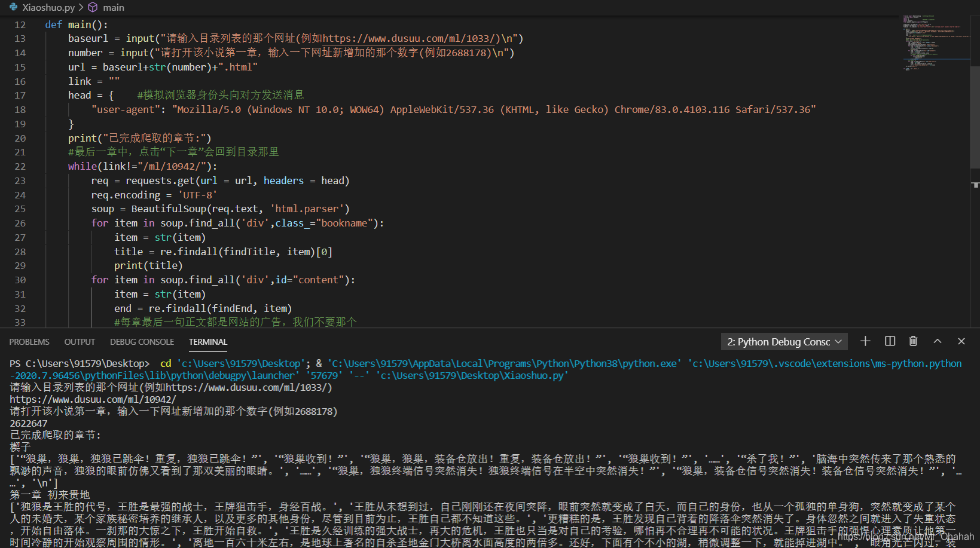This screenshot has height=548, width=980.
Task: Click 'requests.get' on line 23
Action: click(160, 180)
